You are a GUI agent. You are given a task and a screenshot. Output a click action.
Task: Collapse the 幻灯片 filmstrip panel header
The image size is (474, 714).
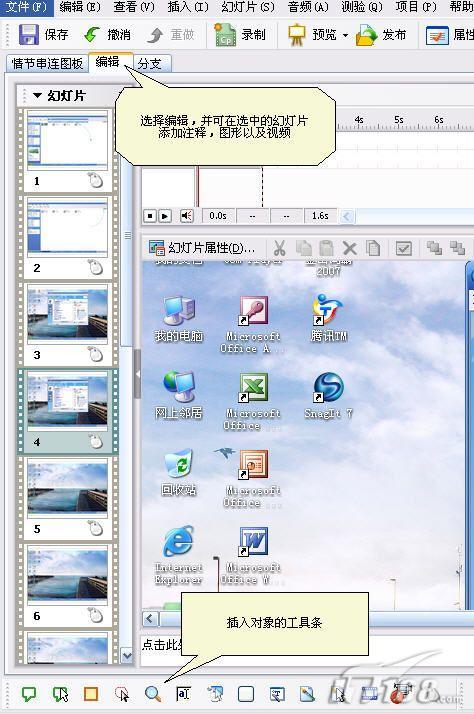click(x=37, y=96)
